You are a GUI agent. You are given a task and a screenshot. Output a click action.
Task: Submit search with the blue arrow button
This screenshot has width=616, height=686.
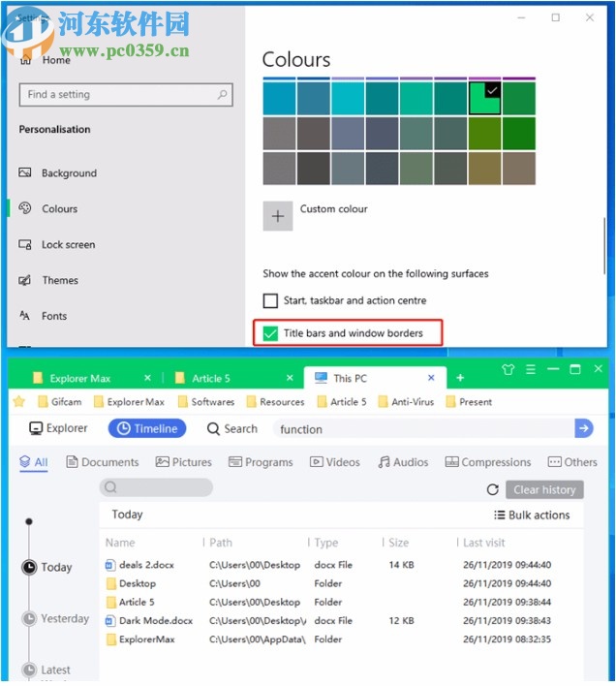tap(583, 428)
